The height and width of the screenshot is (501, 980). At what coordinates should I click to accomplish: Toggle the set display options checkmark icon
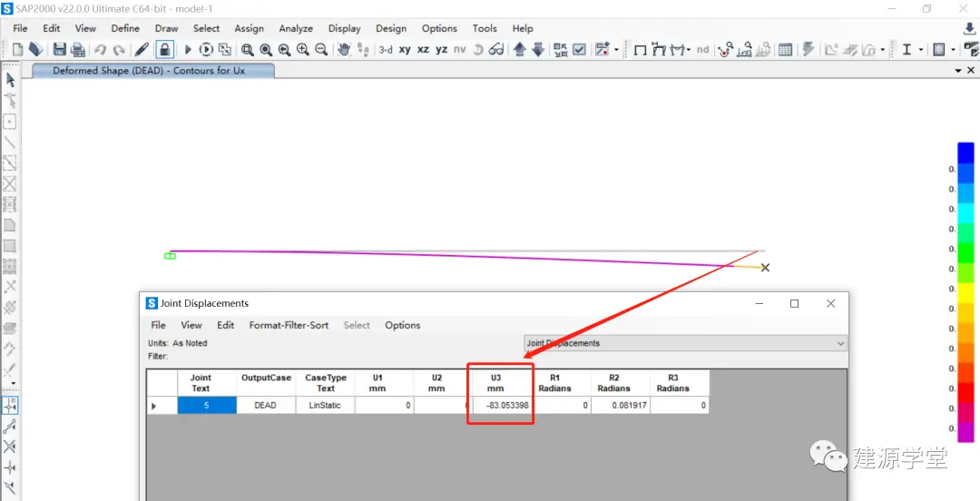pyautogui.click(x=579, y=49)
